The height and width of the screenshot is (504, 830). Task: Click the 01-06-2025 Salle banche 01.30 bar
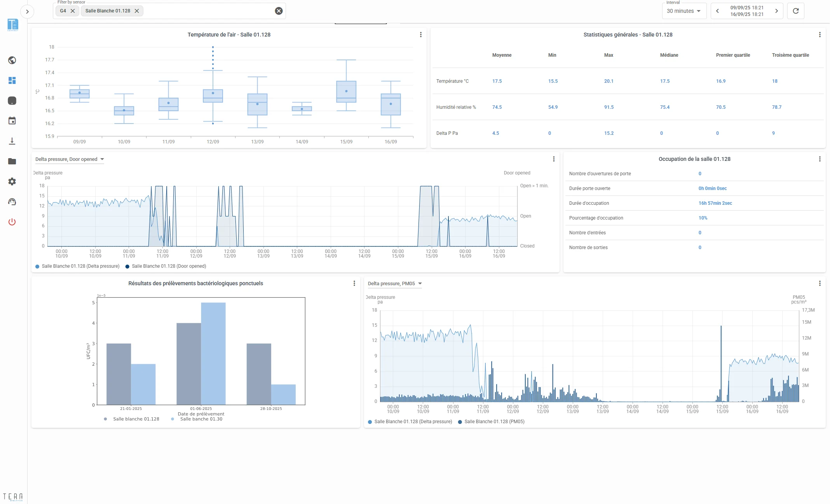(x=213, y=354)
